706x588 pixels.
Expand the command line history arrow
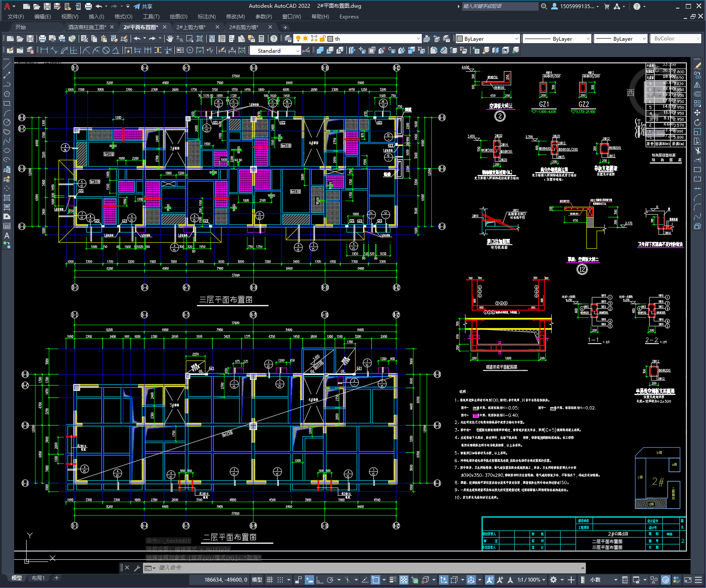(x=582, y=567)
